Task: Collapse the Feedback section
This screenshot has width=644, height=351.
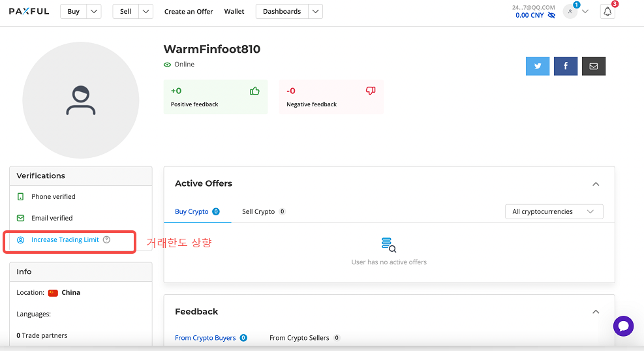Action: (x=596, y=312)
